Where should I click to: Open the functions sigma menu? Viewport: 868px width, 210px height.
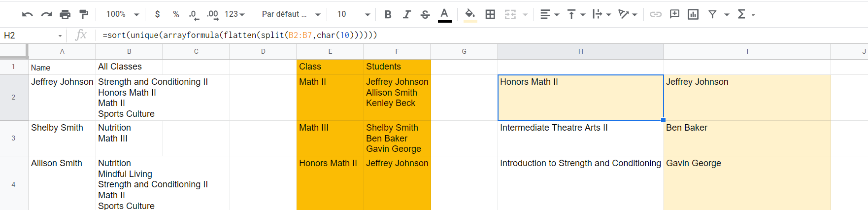(x=741, y=14)
